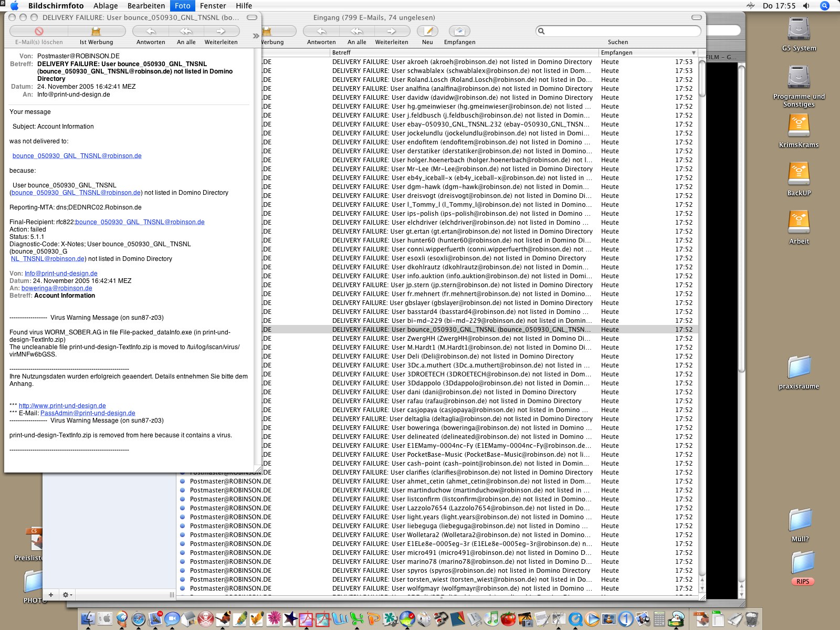Toggle toolbar pill button of message window
This screenshot has width=840, height=630.
tap(252, 17)
